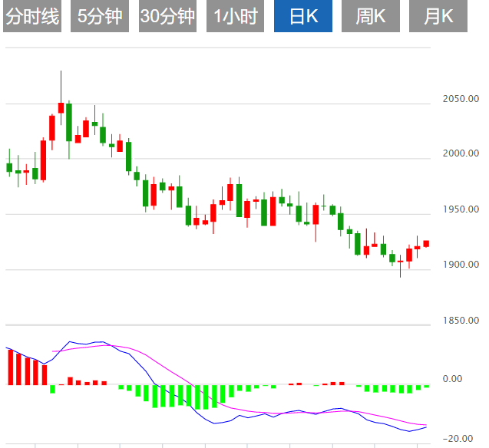This screenshot has height=448, width=489.
Task: Select the 月K monthly tab
Action: point(438,16)
